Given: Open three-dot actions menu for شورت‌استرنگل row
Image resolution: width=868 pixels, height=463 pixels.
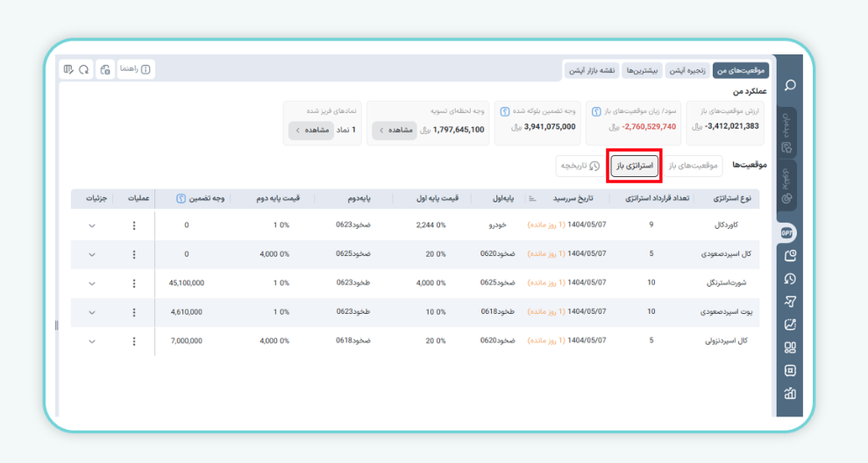Looking at the screenshot, I should [134, 283].
